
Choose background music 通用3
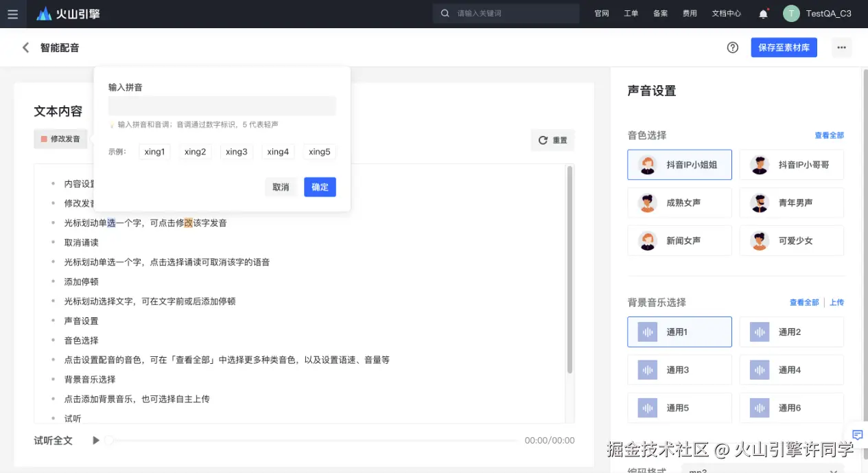pos(679,369)
